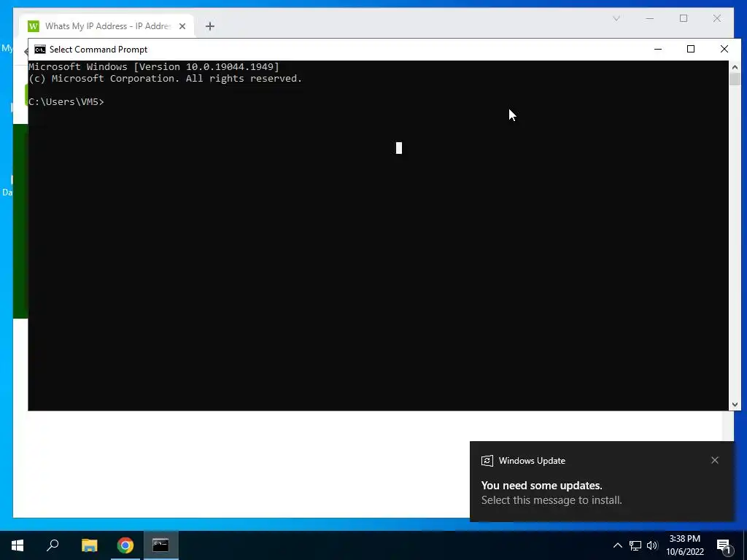Click the Chrome tab's green W favicon
Image resolution: width=747 pixels, height=560 pixels.
click(x=34, y=26)
